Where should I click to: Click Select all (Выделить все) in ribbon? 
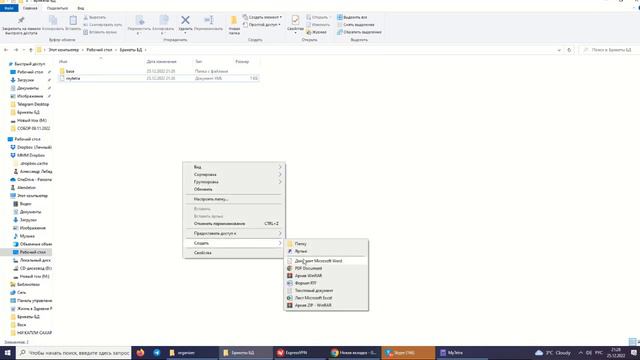point(352,17)
